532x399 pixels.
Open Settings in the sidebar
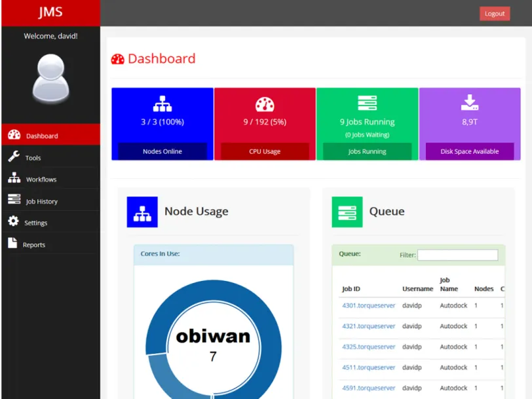click(x=51, y=221)
